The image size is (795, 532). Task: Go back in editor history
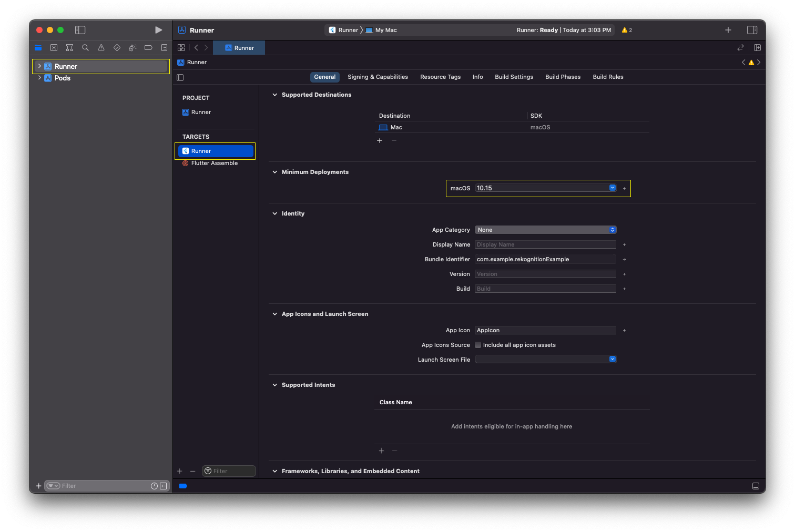[196, 47]
